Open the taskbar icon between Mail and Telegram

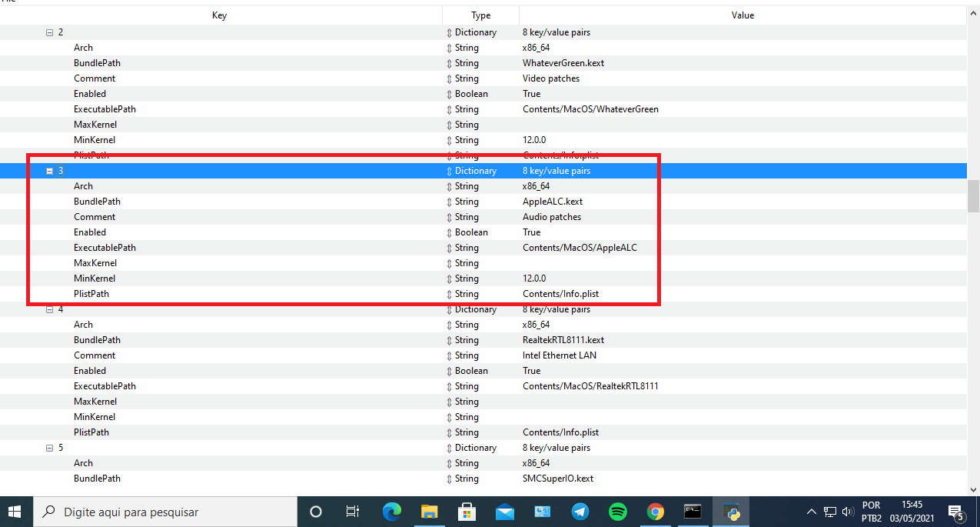coord(542,512)
